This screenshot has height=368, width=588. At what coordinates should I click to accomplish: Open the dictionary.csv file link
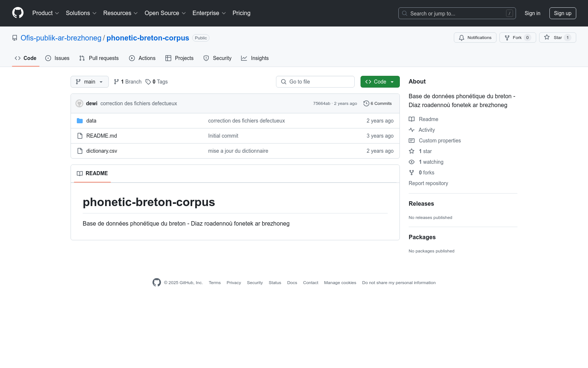pyautogui.click(x=102, y=151)
